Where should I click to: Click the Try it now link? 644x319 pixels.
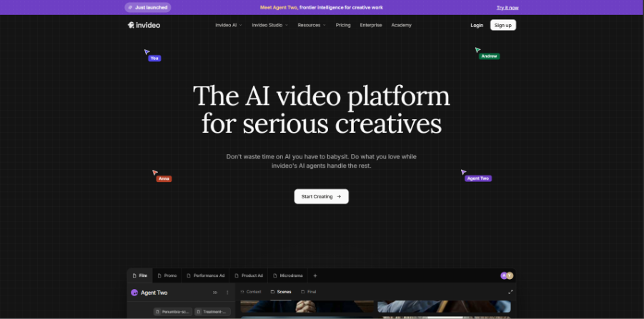point(507,8)
